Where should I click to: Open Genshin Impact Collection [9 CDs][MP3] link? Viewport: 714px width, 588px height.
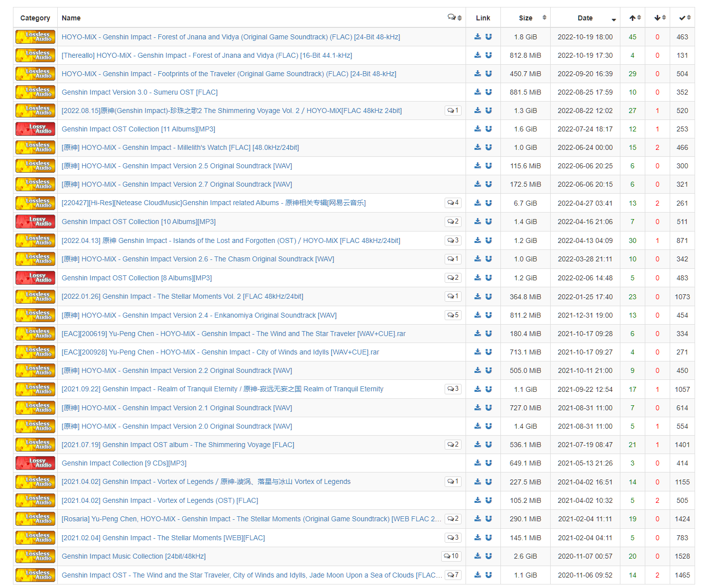point(124,463)
